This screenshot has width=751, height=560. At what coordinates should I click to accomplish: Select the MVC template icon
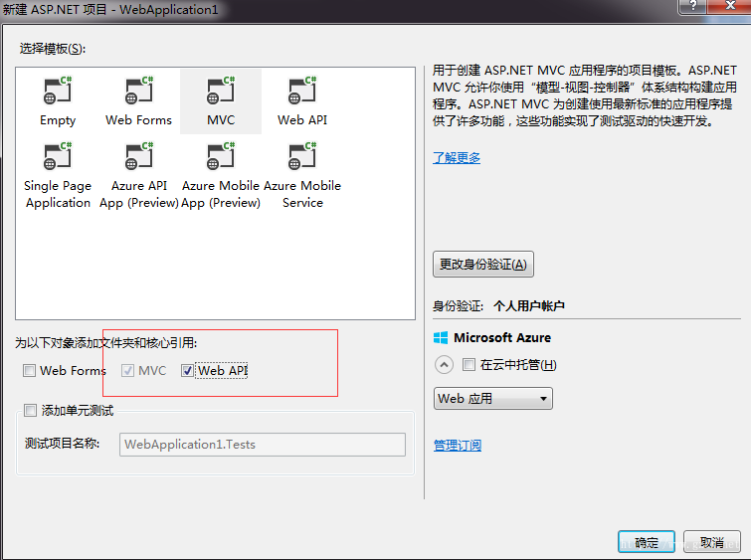(x=221, y=91)
